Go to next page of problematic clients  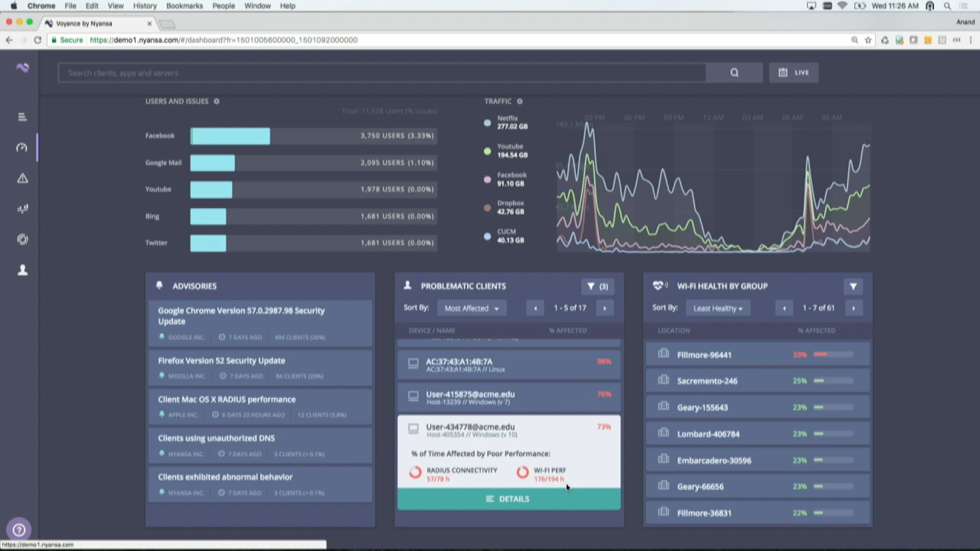pos(605,308)
